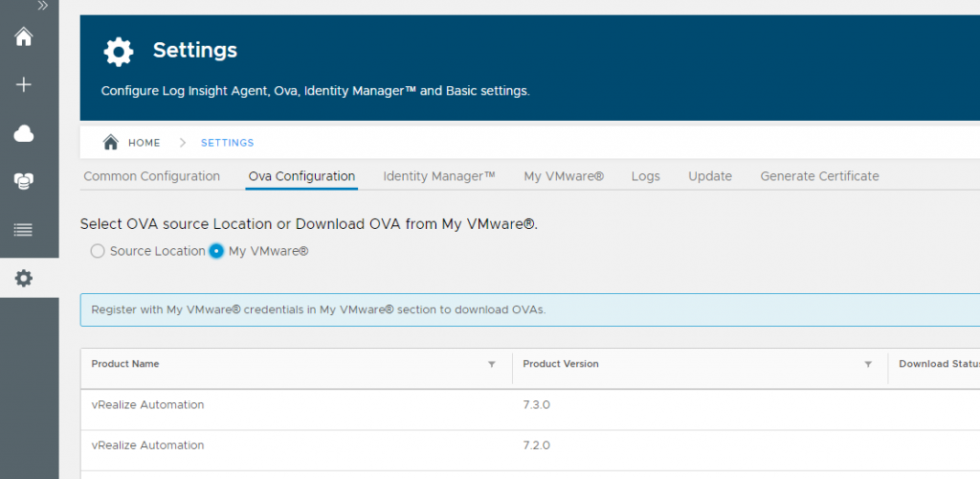Click the Product Name filter icon
980x479 pixels.
click(492, 364)
